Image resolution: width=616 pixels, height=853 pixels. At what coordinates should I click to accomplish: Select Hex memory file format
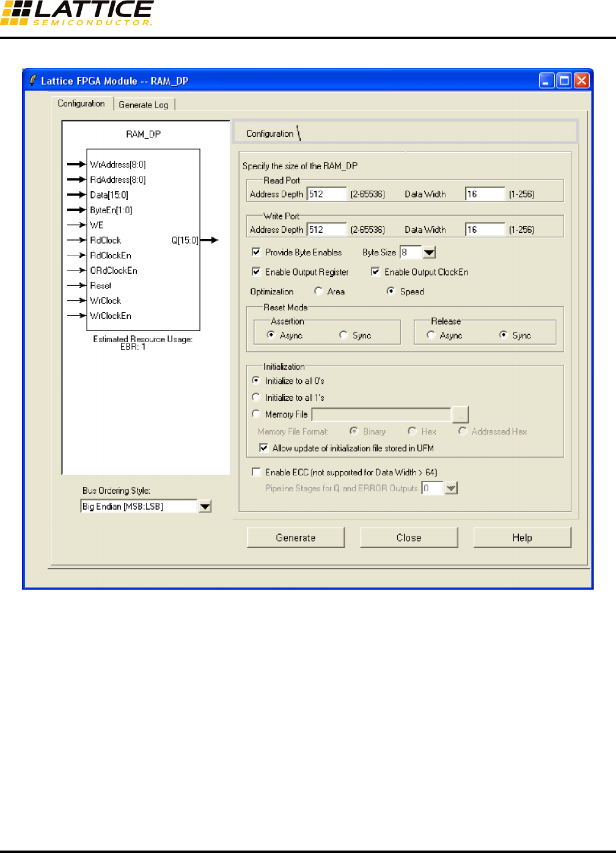pyautogui.click(x=412, y=431)
